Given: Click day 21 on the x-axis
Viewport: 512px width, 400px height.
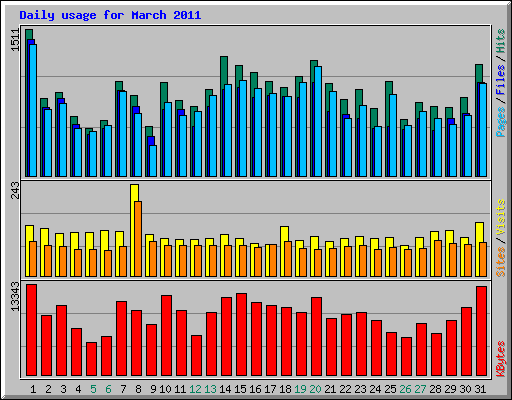Looking at the screenshot, I should pyautogui.click(x=330, y=389).
